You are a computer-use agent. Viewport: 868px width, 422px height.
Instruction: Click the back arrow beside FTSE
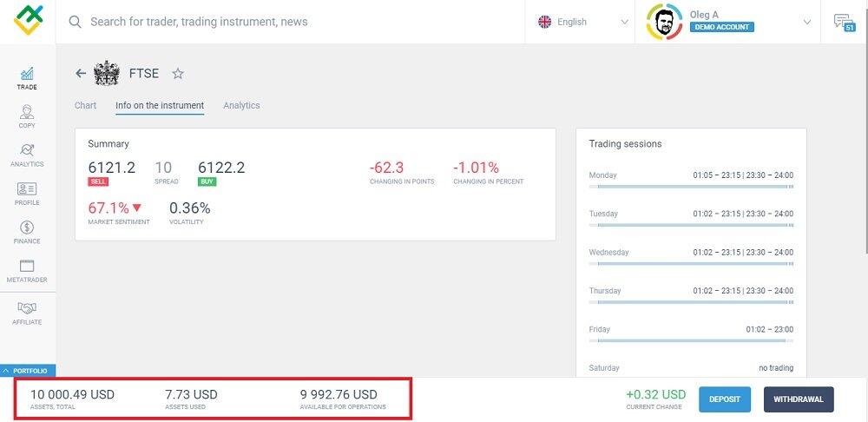tap(81, 74)
